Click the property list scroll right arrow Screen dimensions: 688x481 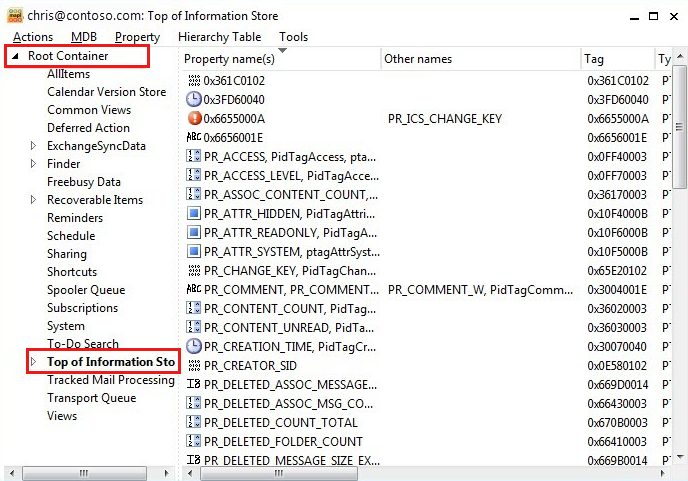point(663,473)
